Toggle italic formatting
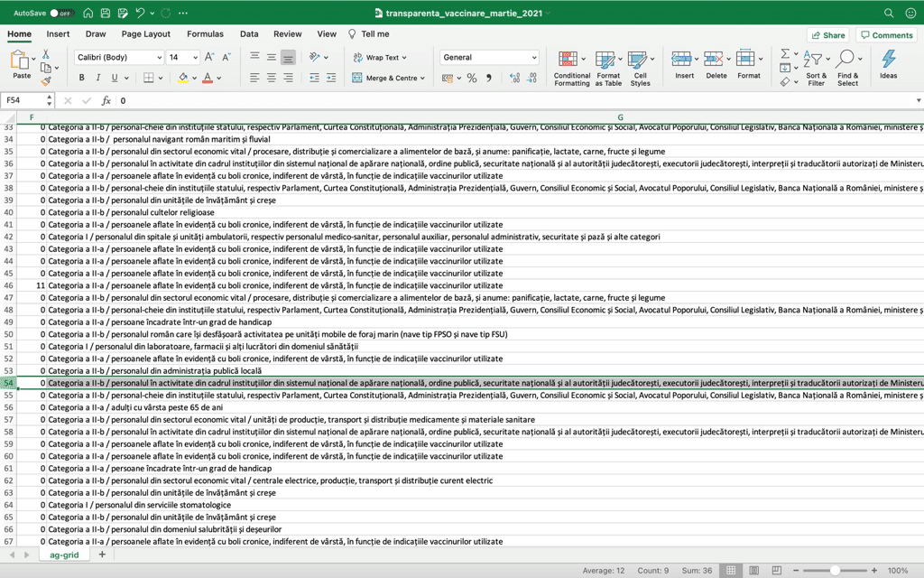This screenshot has height=578, width=924. (98, 79)
